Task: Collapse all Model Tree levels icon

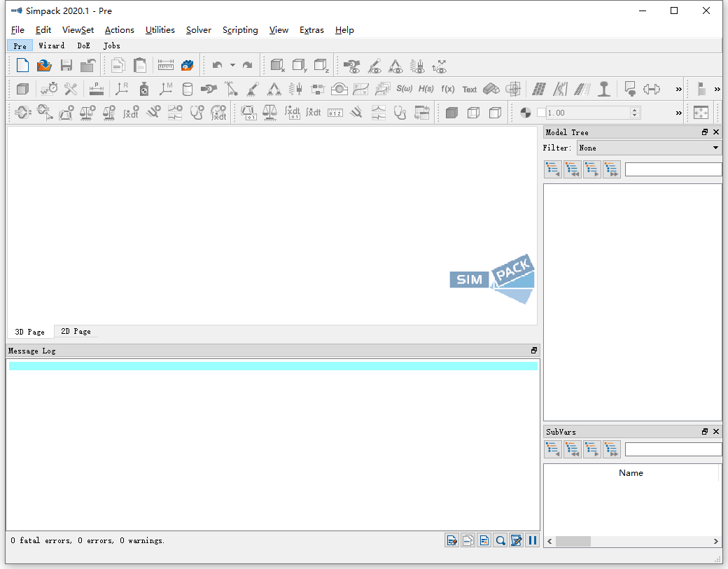Action: [x=573, y=169]
